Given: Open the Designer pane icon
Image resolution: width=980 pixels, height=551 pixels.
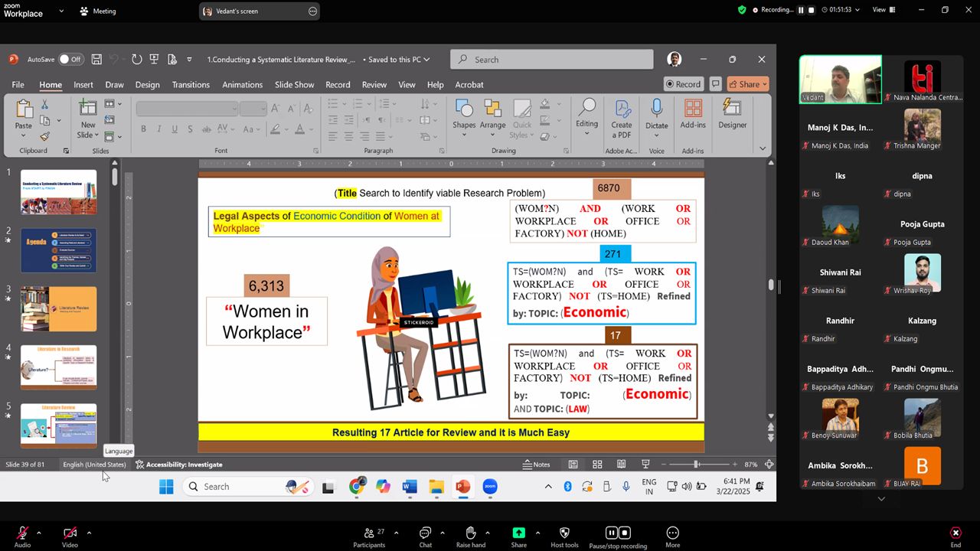Looking at the screenshot, I should 732,109.
